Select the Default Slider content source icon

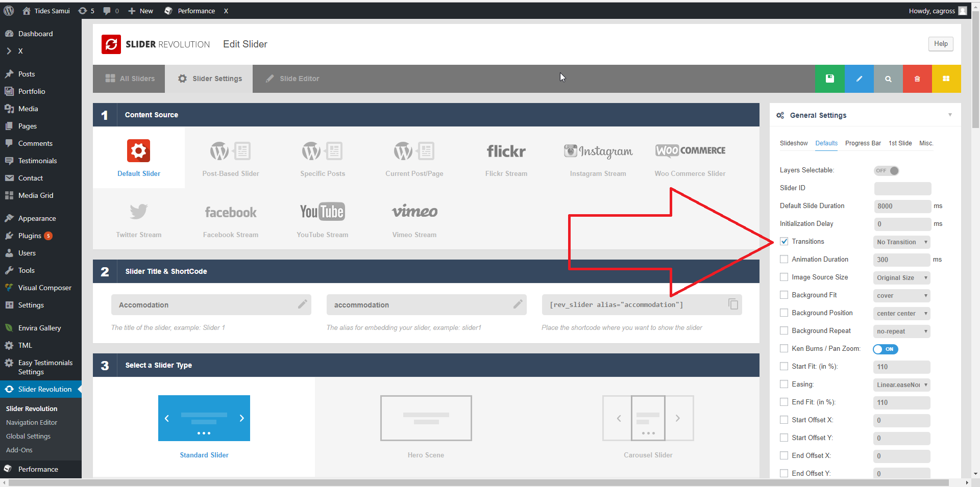point(139,151)
